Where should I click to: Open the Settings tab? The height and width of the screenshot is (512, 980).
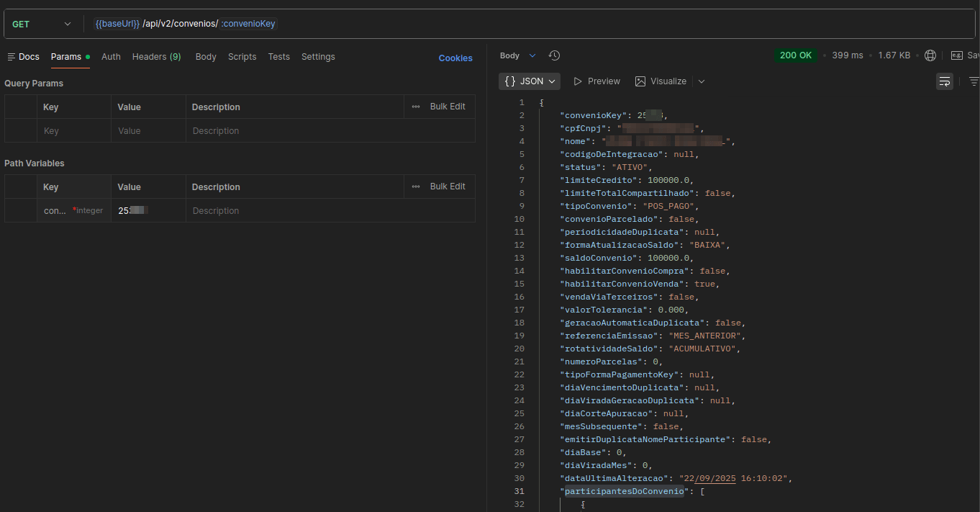(x=318, y=57)
